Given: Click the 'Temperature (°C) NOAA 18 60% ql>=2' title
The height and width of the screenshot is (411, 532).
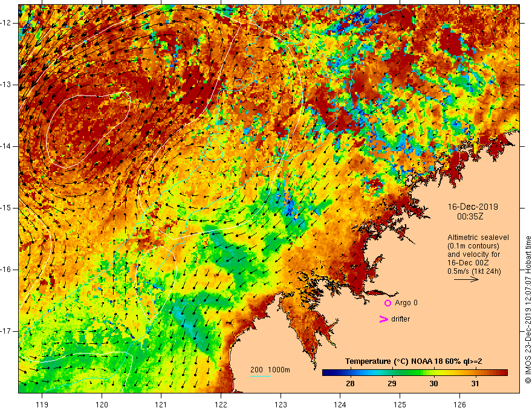Looking at the screenshot, I should [x=414, y=361].
